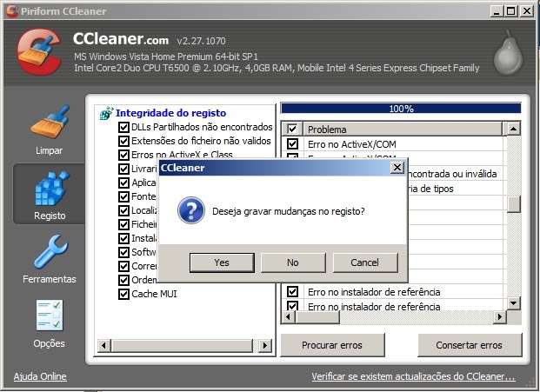Open Verificar se existem actualizações link
The image size is (540, 392).
413,376
